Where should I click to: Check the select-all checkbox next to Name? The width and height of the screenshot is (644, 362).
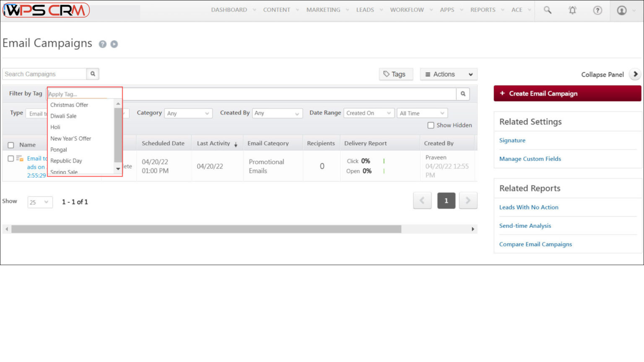click(11, 145)
